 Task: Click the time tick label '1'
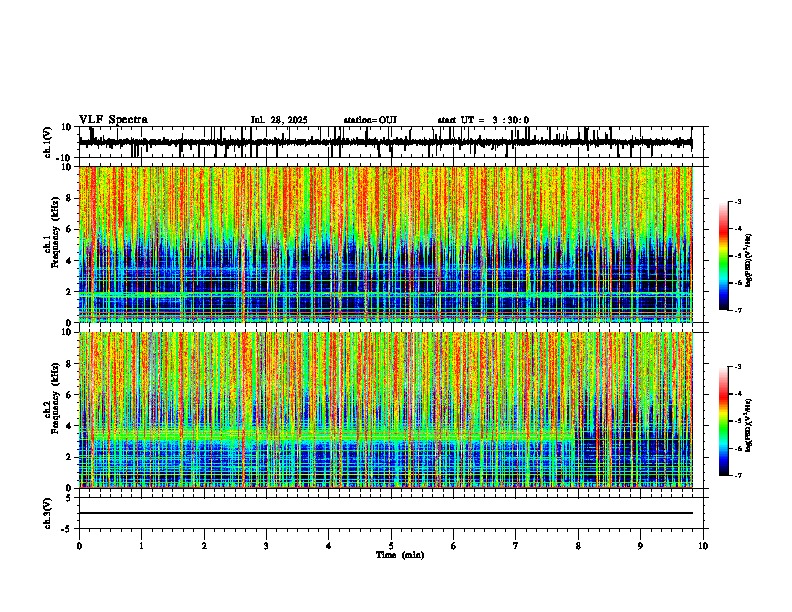coord(141,546)
